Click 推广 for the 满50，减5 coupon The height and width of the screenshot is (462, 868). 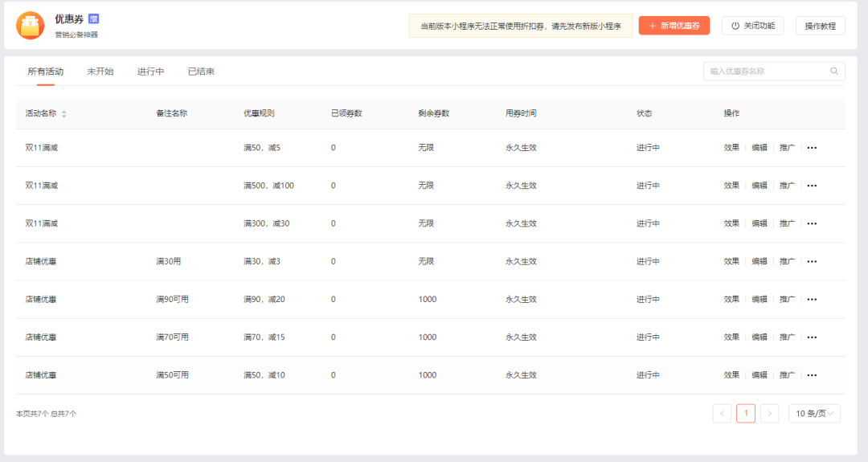[787, 148]
